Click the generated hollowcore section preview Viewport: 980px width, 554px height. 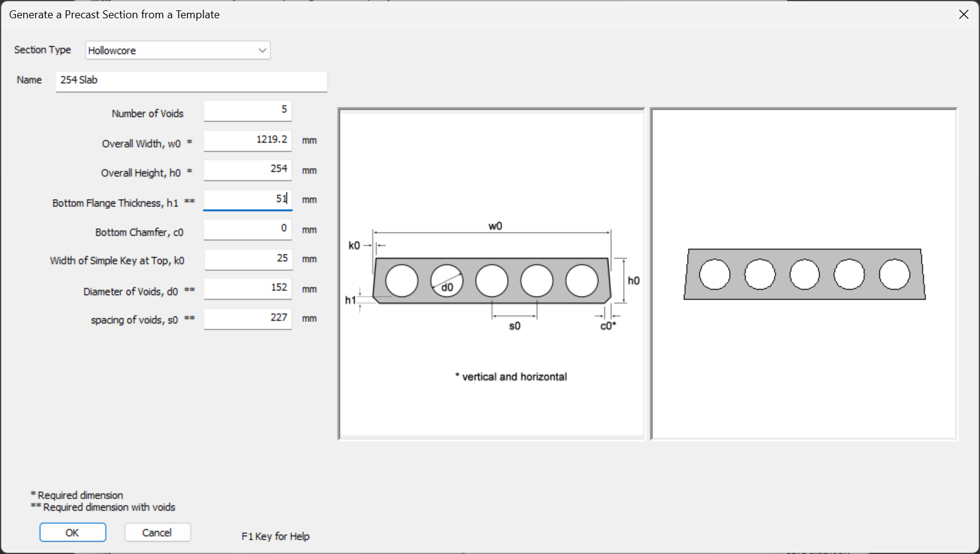coord(804,274)
